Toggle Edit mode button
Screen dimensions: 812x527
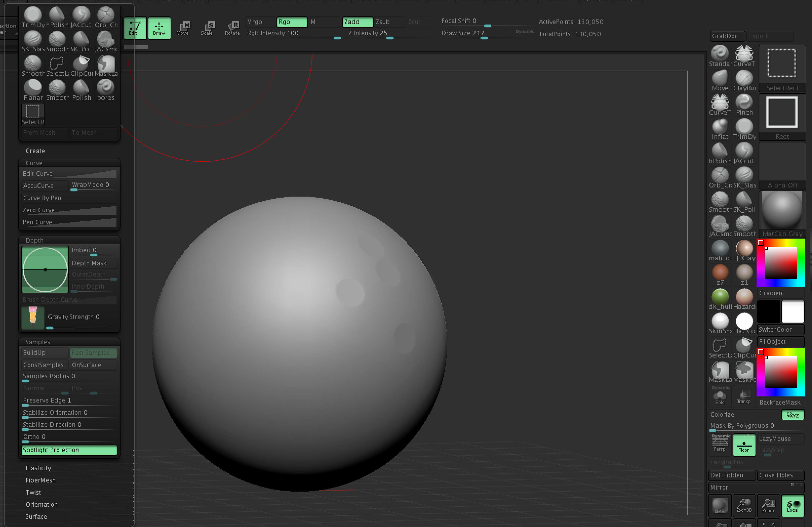pyautogui.click(x=135, y=28)
